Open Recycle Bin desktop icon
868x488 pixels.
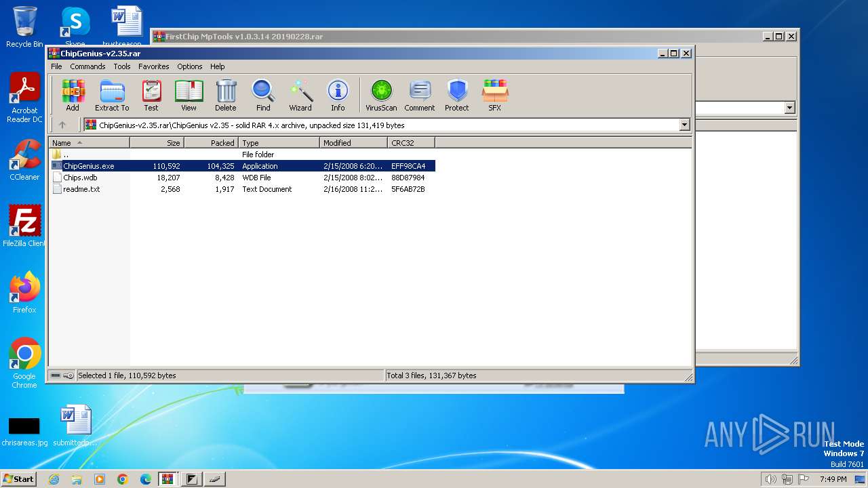point(24,27)
